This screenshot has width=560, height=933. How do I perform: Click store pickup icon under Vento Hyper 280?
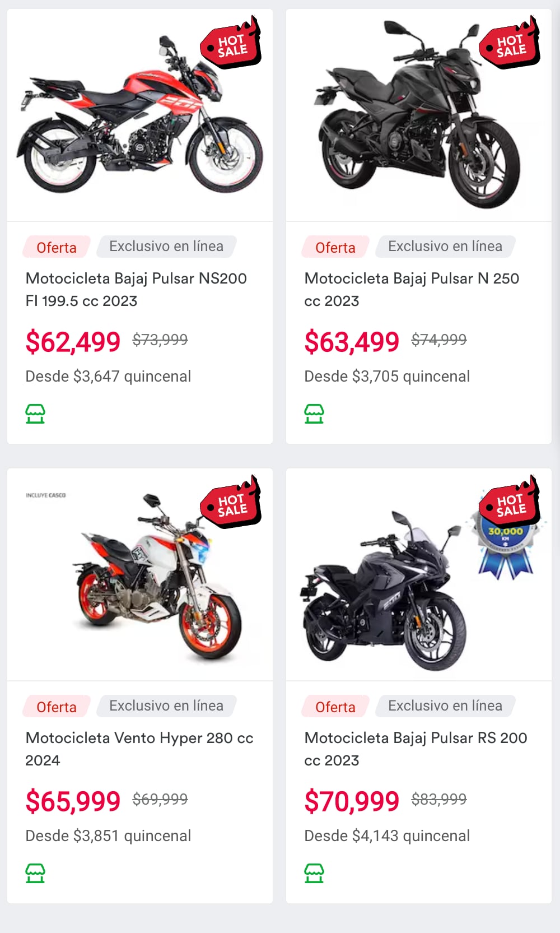(35, 873)
